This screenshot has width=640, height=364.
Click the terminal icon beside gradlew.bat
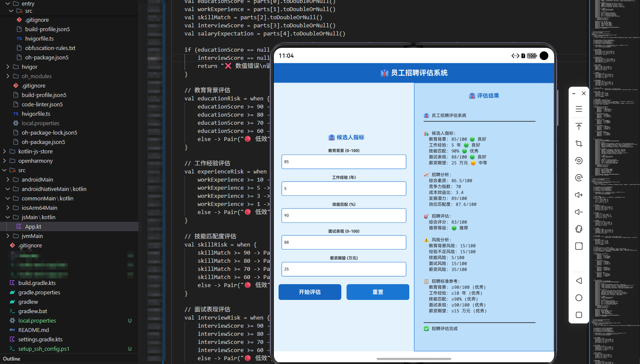[x=12, y=311]
